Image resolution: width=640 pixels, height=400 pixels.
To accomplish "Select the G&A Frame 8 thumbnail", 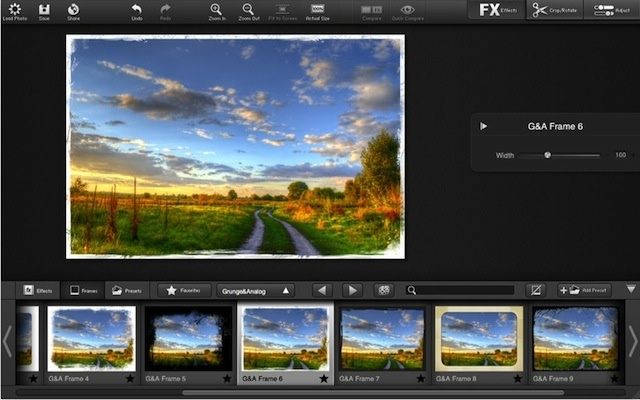I will (x=476, y=338).
